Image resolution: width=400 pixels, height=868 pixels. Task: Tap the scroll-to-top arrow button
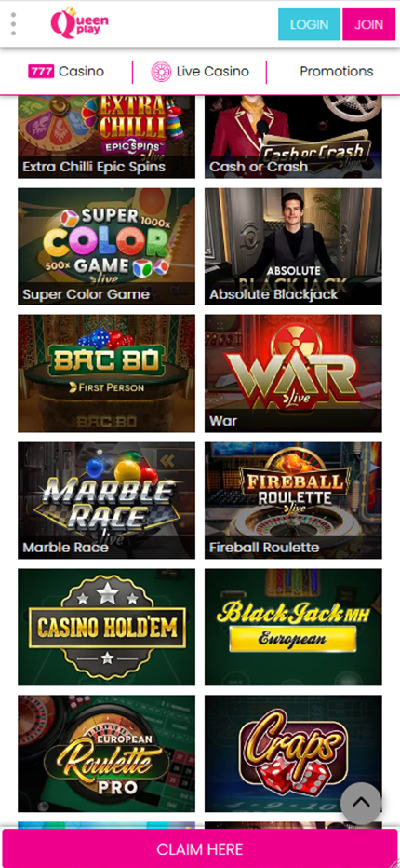pos(361,803)
